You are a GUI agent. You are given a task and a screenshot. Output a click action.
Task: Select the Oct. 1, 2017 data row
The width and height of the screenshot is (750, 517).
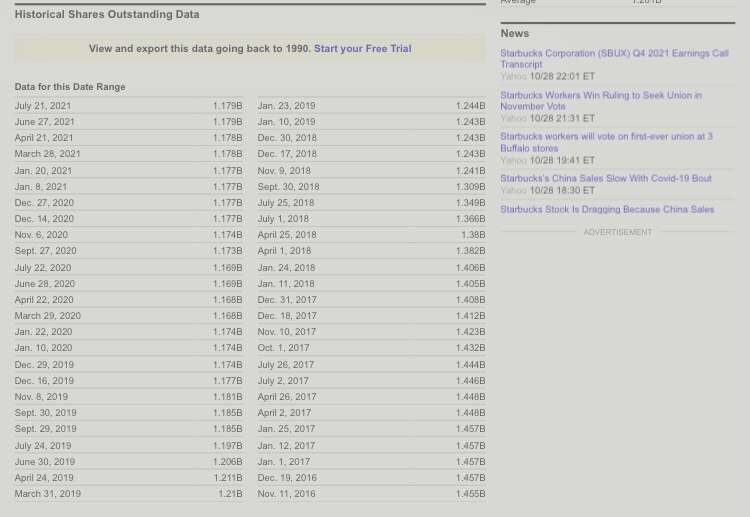point(371,348)
